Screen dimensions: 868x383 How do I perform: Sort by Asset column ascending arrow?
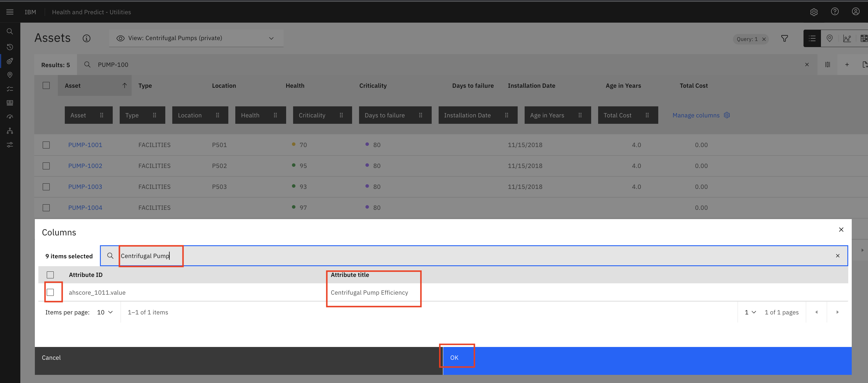[125, 86]
